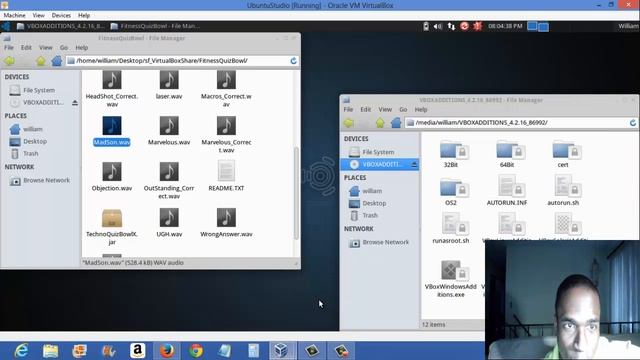Open Firefox from Windows taskbar
Image resolution: width=640 pixels, height=360 pixels.
coord(167,351)
